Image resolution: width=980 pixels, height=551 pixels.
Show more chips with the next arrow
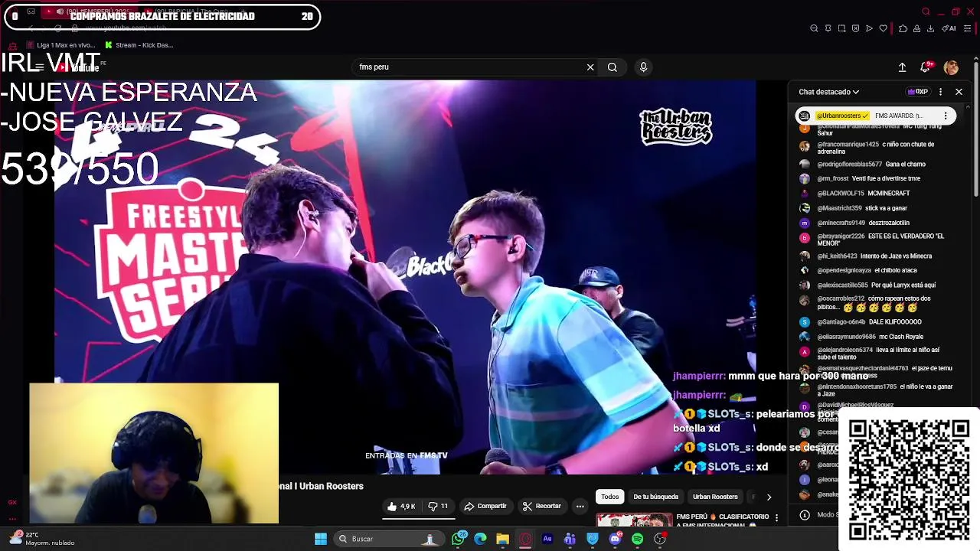point(769,497)
